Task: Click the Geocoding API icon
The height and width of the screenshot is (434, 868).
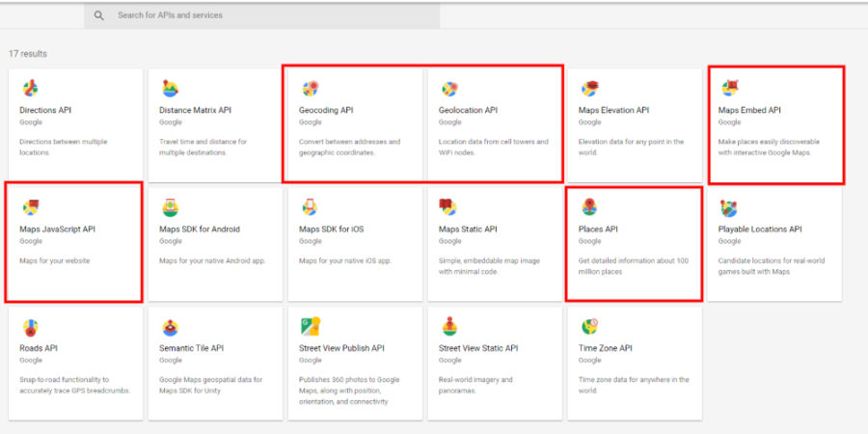Action: pos(310,88)
